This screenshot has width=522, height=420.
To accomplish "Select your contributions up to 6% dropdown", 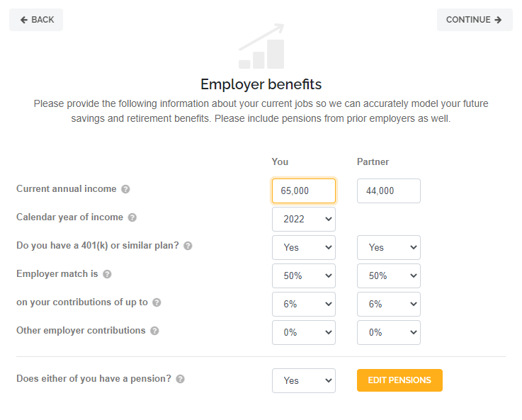I will pos(304,304).
